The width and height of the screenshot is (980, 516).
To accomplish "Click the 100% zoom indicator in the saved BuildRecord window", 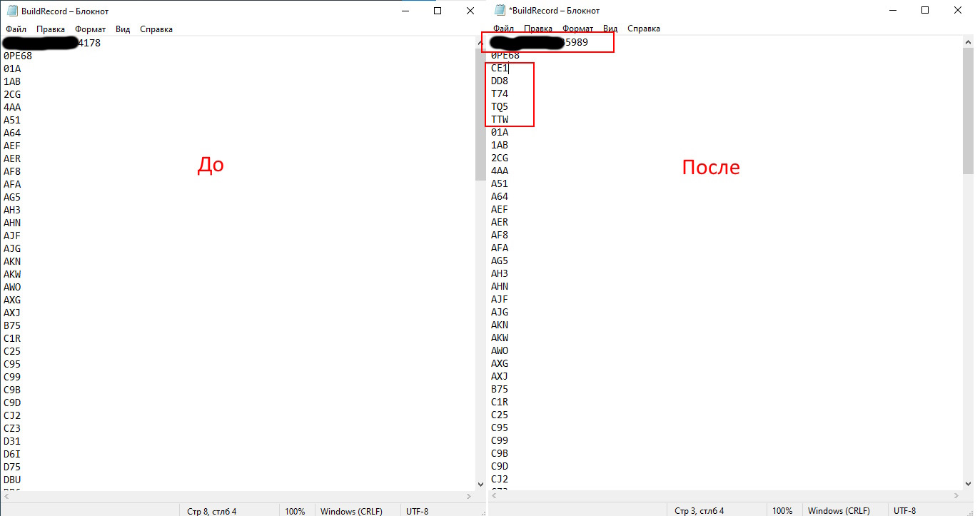I will click(x=295, y=511).
